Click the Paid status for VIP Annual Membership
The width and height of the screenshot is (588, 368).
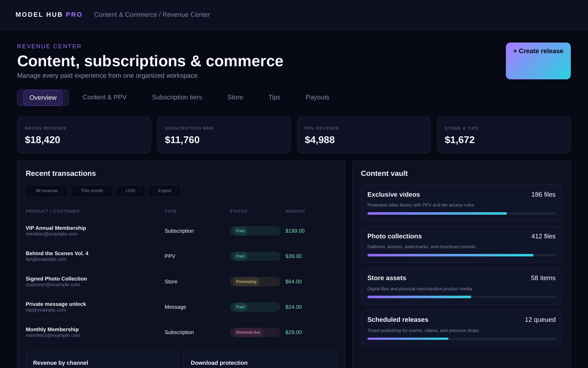(255, 231)
